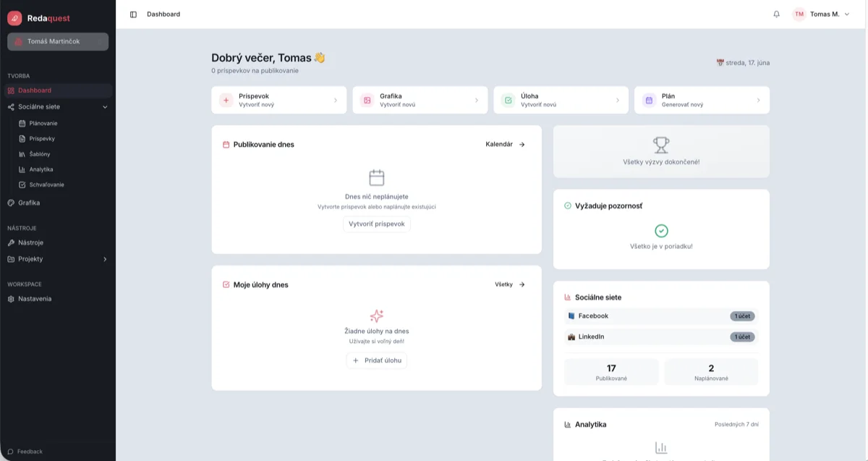This screenshot has height=461, width=868.
Task: Click chevron on Plán quick card
Action: coord(759,101)
